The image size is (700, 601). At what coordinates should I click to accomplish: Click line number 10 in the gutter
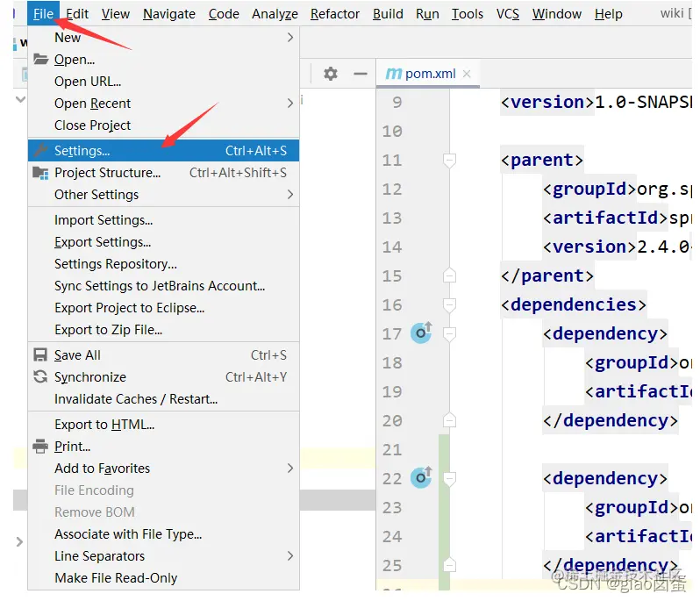tap(392, 132)
